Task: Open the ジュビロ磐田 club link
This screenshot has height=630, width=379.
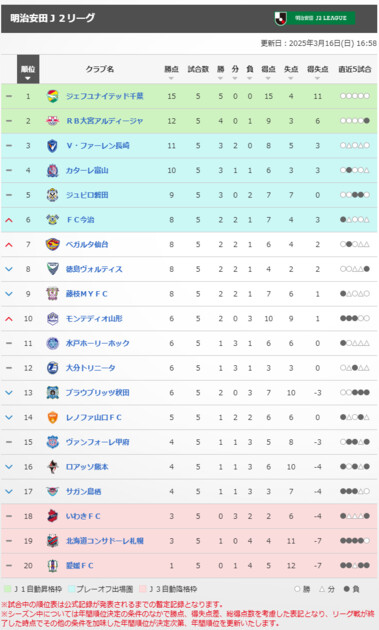Action: tap(87, 195)
